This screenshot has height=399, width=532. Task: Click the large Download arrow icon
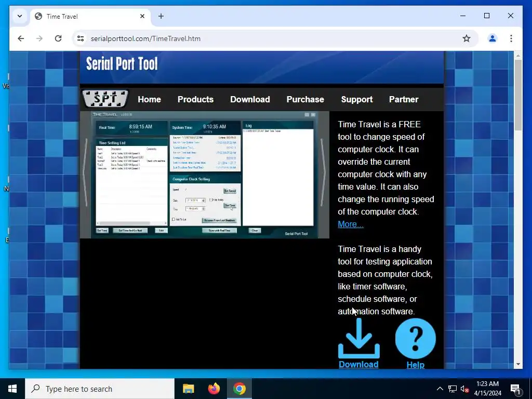coord(359,338)
